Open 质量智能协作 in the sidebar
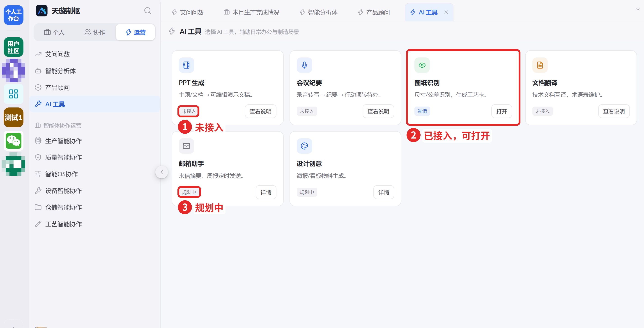The image size is (644, 328). [x=95, y=157]
